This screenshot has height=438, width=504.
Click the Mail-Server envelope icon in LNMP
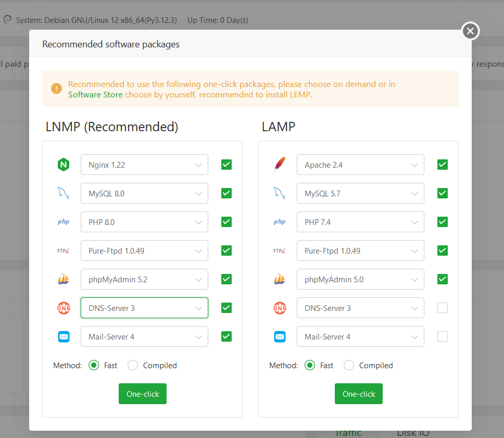[64, 336]
